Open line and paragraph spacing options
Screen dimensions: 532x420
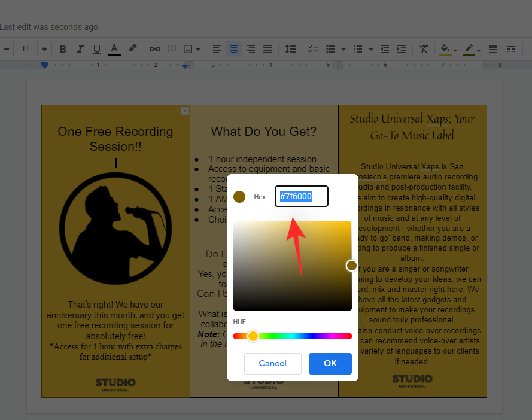[x=290, y=48]
